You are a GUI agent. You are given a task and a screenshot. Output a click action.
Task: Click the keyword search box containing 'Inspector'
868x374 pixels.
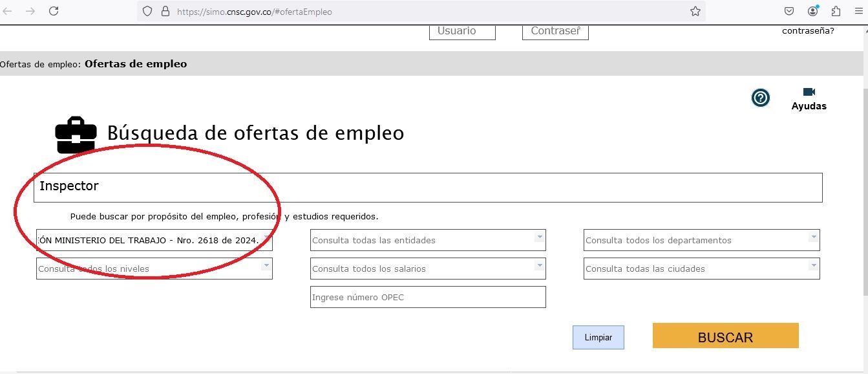click(x=427, y=187)
